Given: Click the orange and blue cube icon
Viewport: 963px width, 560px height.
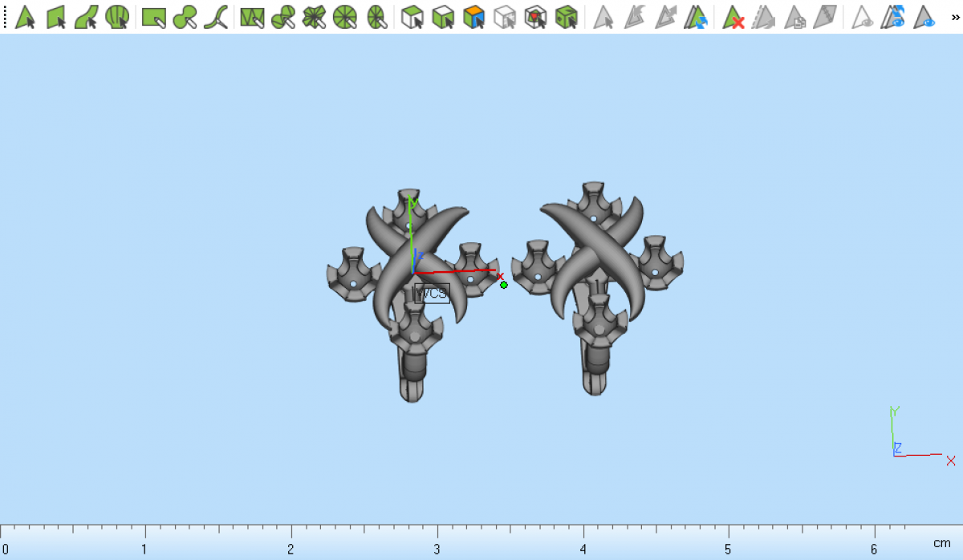Looking at the screenshot, I should point(474,16).
